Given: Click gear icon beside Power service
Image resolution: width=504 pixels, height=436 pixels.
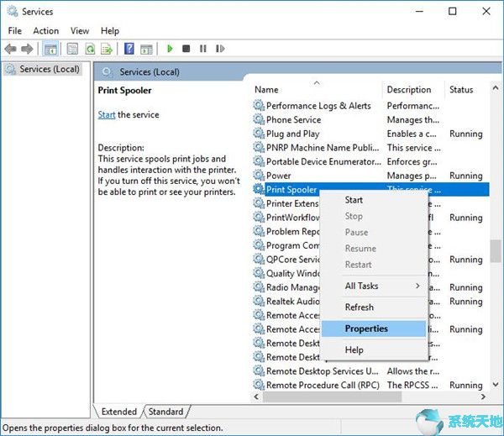Looking at the screenshot, I should [259, 176].
